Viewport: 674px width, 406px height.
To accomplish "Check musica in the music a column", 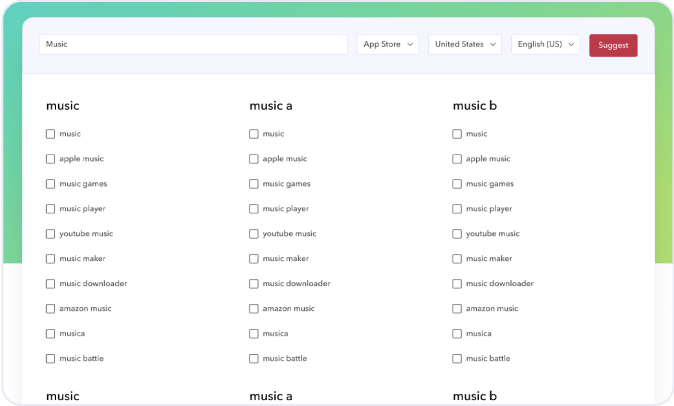I will (x=254, y=334).
